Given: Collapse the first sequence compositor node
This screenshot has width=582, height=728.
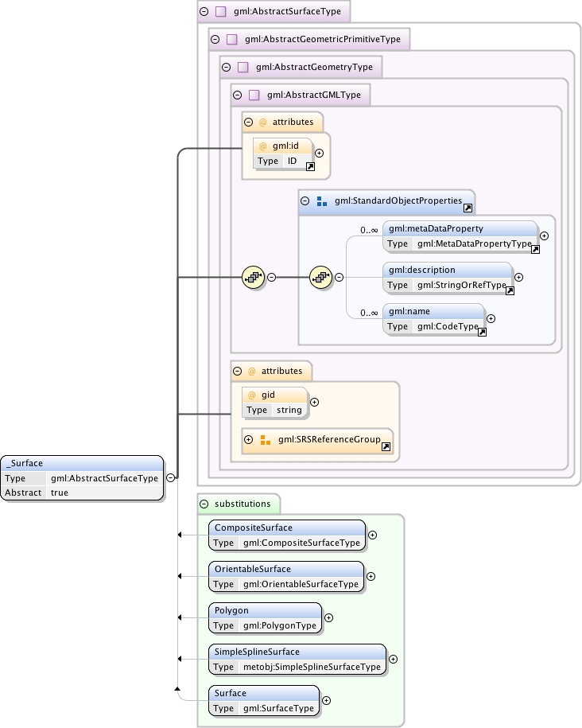Looking at the screenshot, I should click(271, 277).
